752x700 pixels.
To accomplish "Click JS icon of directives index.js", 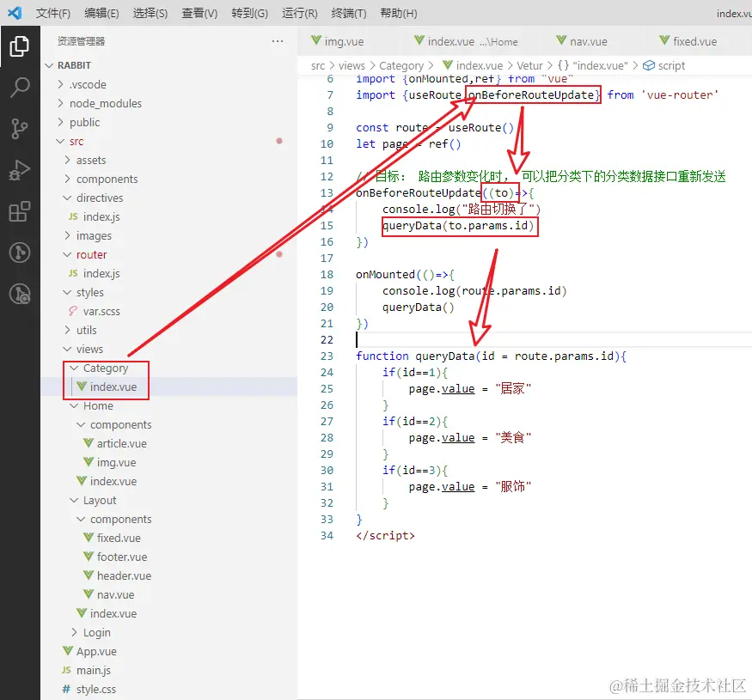I will click(x=73, y=216).
